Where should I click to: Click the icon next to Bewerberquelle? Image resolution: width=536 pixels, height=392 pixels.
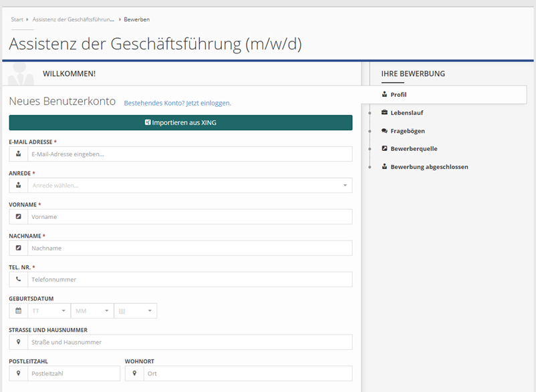(x=384, y=148)
